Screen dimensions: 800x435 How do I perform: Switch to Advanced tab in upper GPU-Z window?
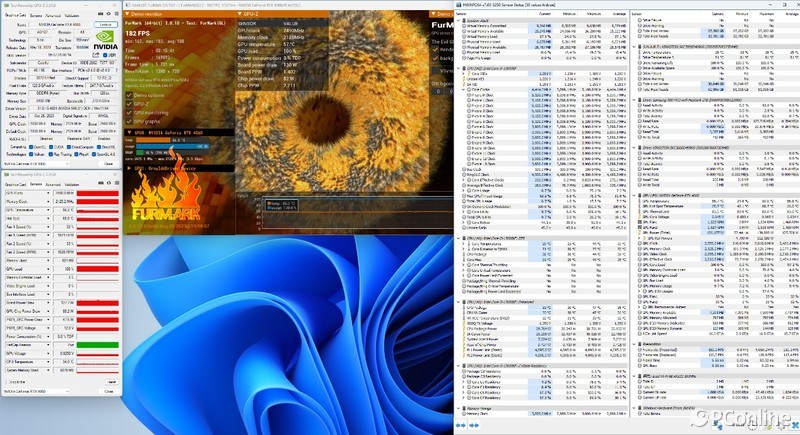[x=53, y=16]
